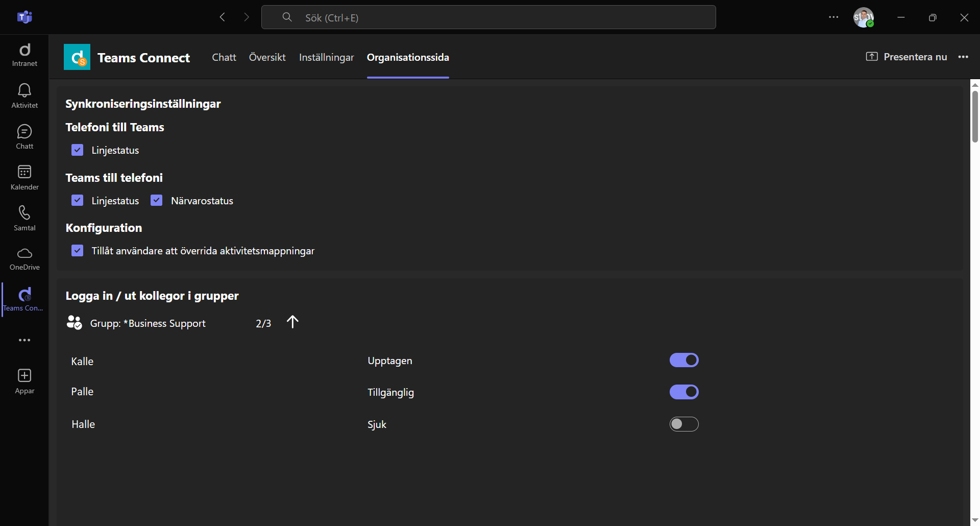Open the Samtal calling view
This screenshot has width=980, height=526.
[x=24, y=218]
